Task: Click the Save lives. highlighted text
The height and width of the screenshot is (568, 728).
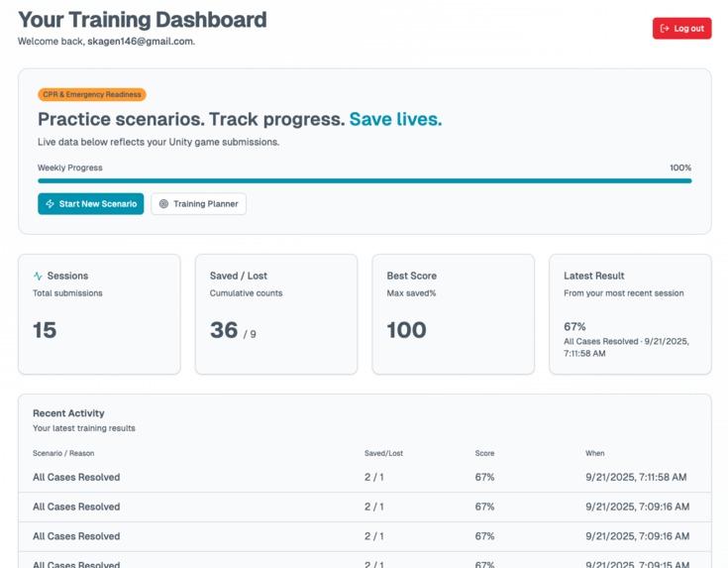Action: 395,119
